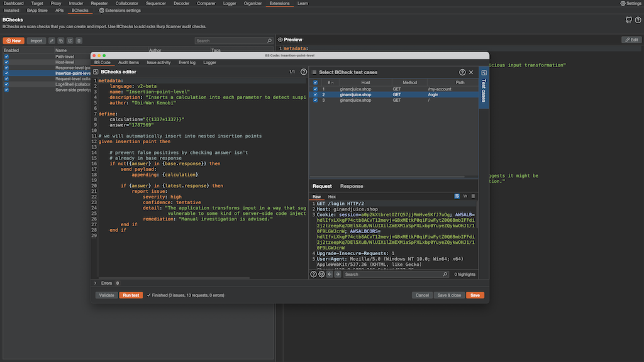Uncheck test case 2 /login checkbox
The image size is (644, 362).
pos(316,95)
